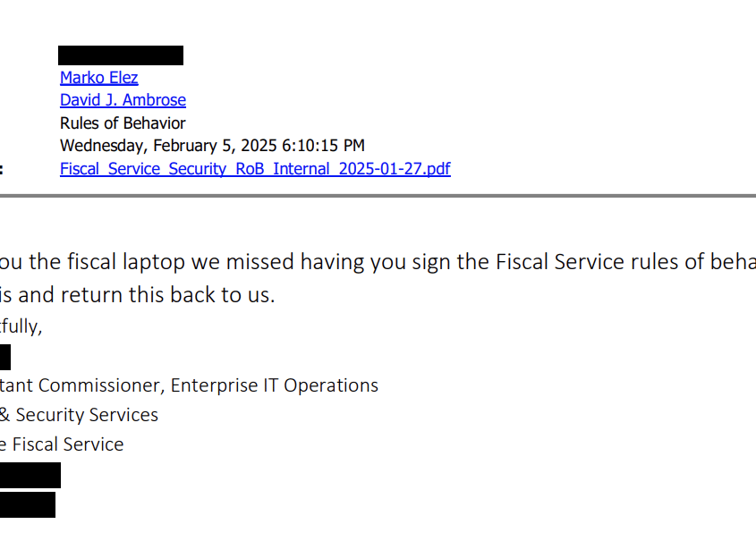Select the Rules of Behavior subject line
Viewport: 756px width, 558px height.
[123, 123]
